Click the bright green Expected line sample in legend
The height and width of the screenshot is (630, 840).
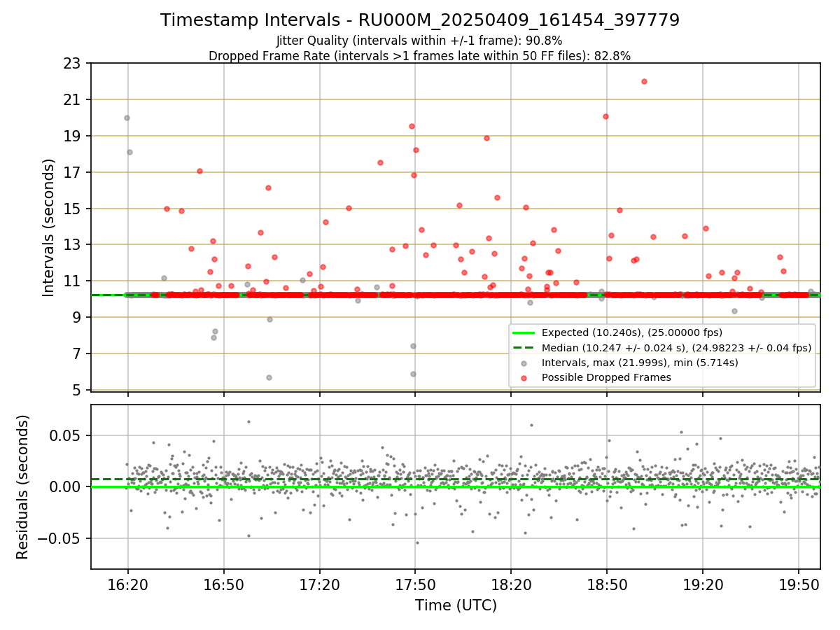pyautogui.click(x=524, y=333)
